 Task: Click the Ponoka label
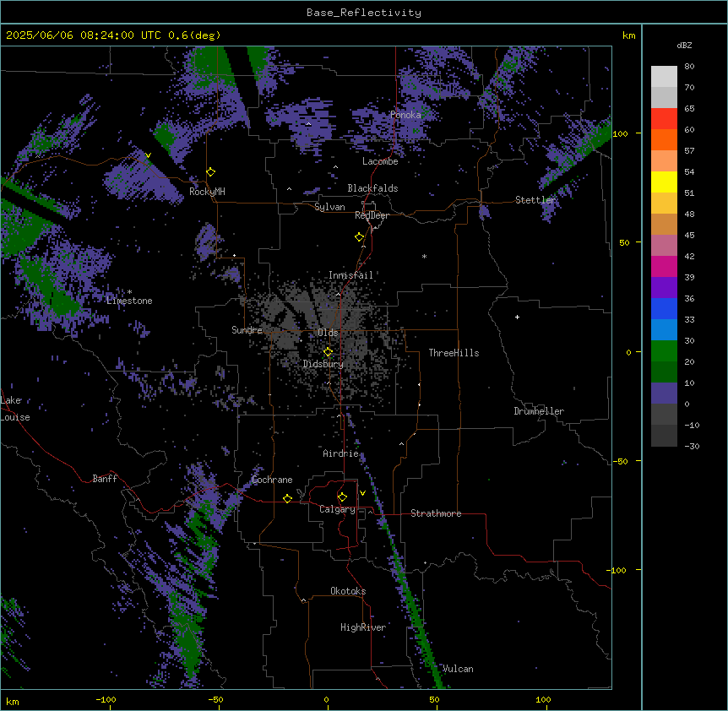[x=405, y=115]
